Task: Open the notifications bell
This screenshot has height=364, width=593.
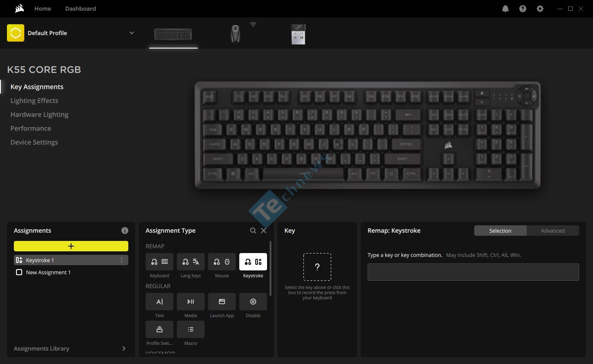Action: tap(505, 9)
